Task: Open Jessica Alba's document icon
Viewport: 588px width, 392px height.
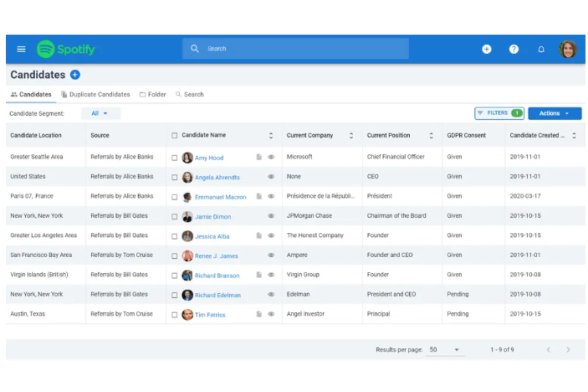Action: point(259,236)
